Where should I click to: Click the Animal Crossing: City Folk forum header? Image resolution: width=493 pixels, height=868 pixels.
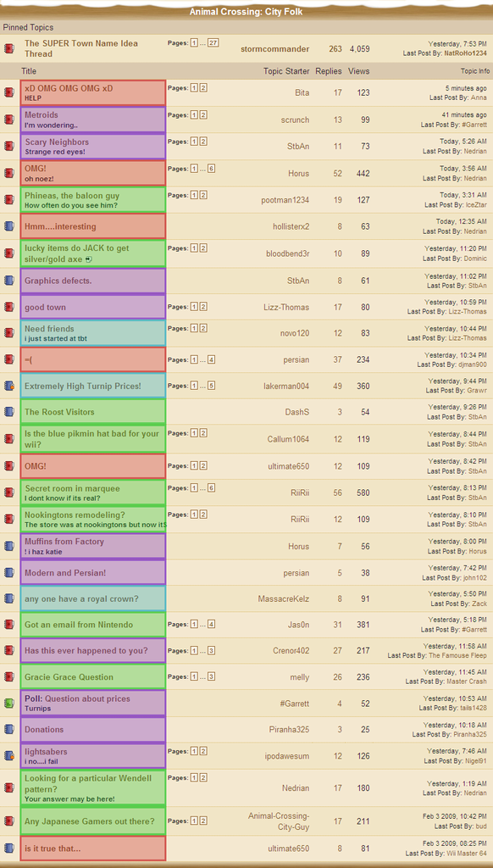(246, 12)
